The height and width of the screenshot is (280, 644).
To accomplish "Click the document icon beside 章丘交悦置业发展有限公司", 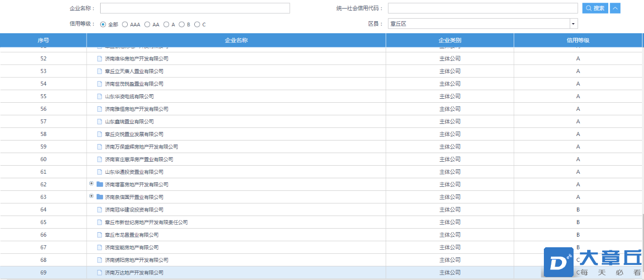I will [100, 134].
